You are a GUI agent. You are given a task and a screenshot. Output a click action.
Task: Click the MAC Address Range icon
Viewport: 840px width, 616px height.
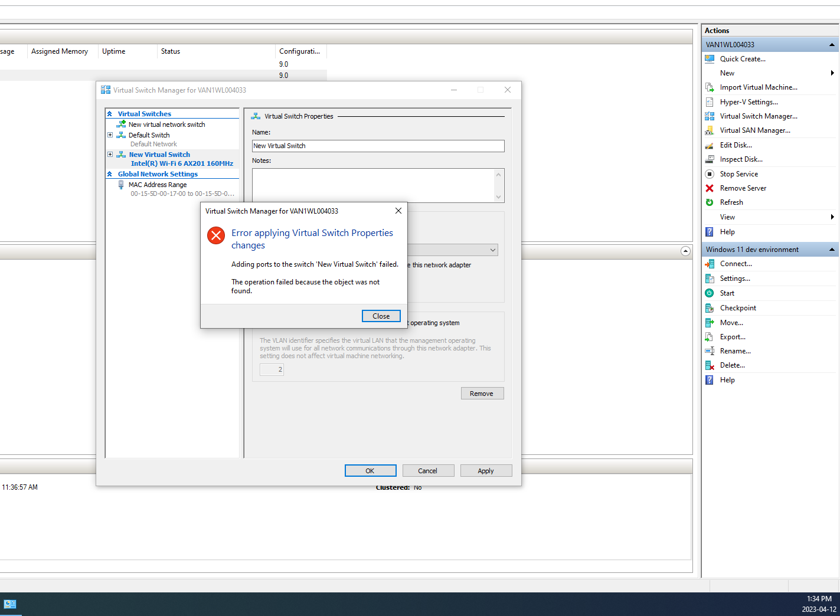121,185
